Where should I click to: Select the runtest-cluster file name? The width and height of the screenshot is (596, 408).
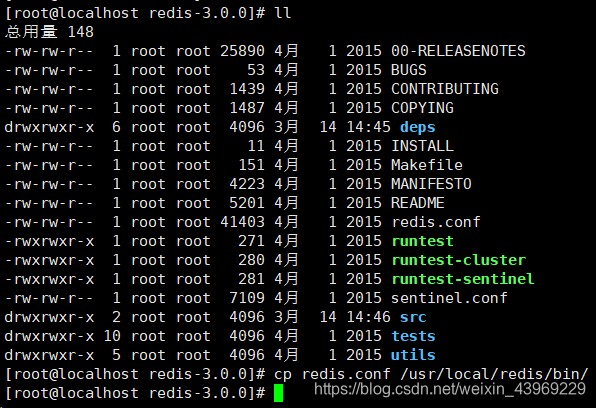(458, 260)
